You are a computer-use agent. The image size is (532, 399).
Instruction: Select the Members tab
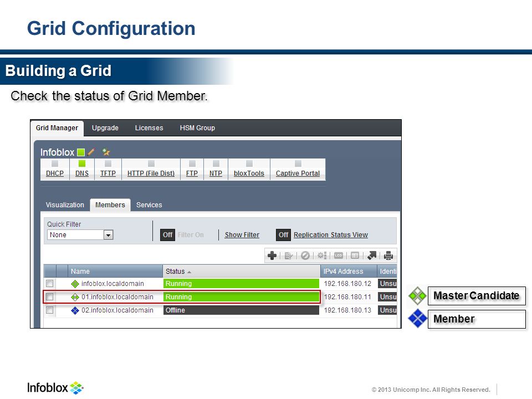point(110,205)
